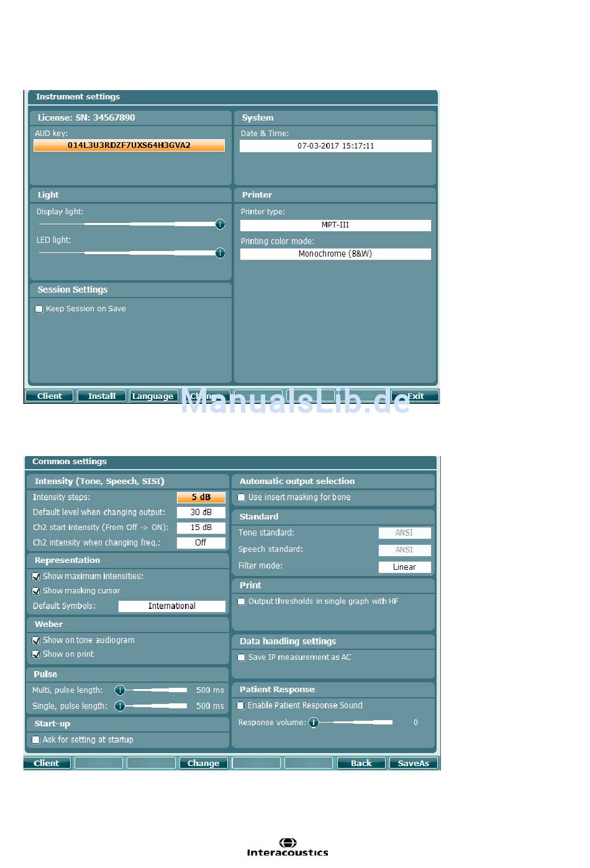590x868 pixels.
Task: Click the Client button in Instrument settings
Action: [x=50, y=396]
